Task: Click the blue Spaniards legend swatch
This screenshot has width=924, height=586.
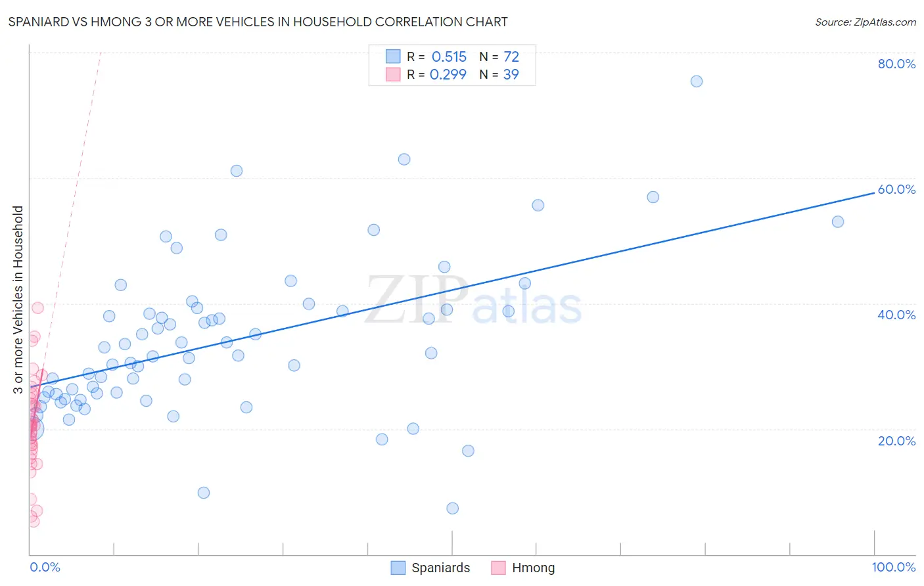Action: (398, 568)
